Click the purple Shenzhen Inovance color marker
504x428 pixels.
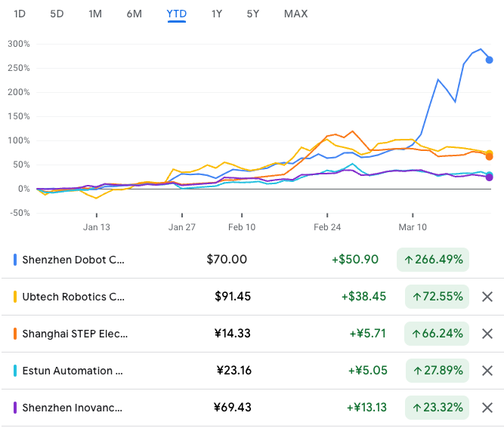click(x=15, y=408)
